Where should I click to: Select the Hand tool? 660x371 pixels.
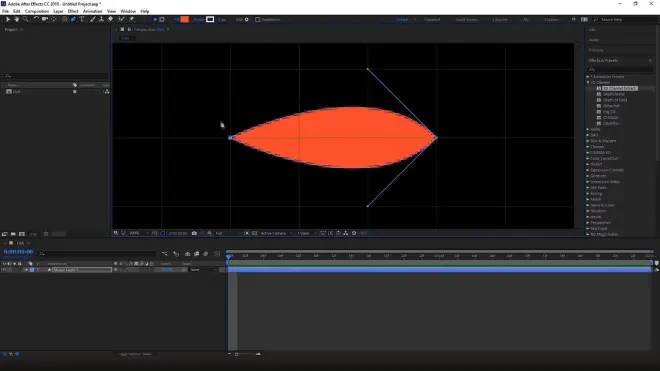tap(16, 19)
